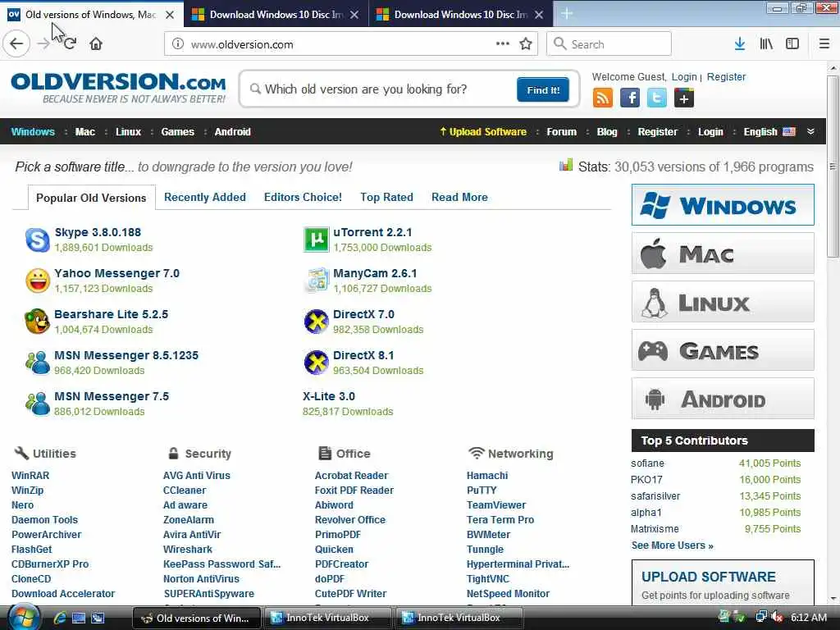Open the Firefox hamburger menu
Viewport: 840px width, 630px height.
click(x=824, y=44)
